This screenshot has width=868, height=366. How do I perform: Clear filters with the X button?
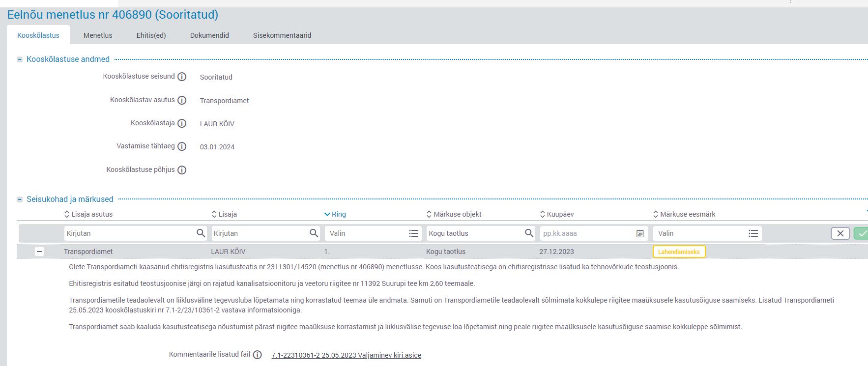pyautogui.click(x=840, y=233)
